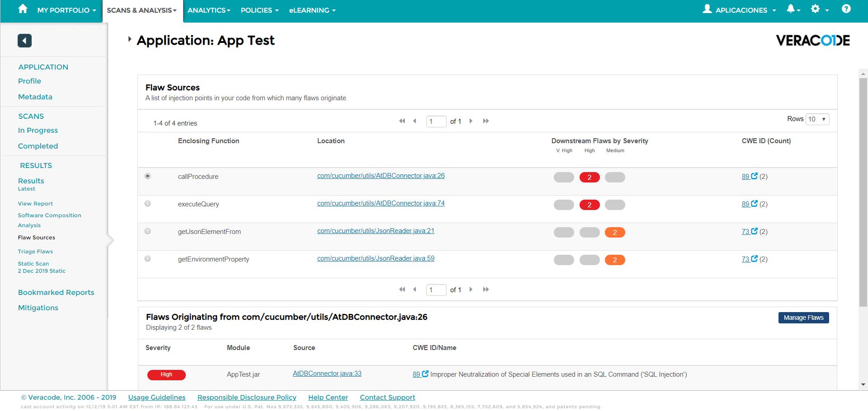The image size is (868, 411).
Task: Open Contact Support footer link
Action: (387, 397)
